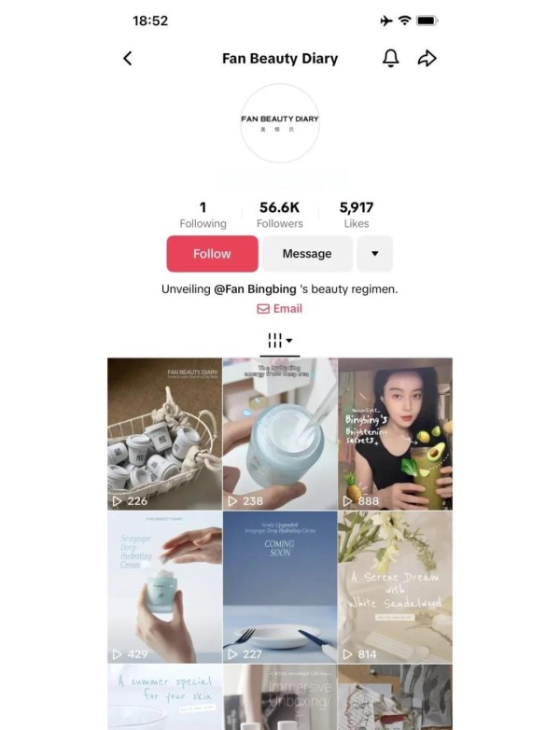Open notification bell settings
This screenshot has height=730, width=560.
click(x=390, y=58)
